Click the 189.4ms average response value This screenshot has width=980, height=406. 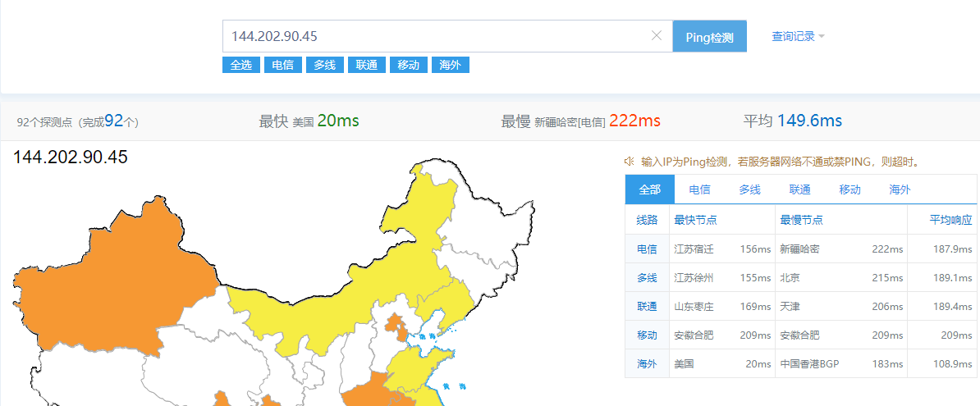click(x=952, y=307)
